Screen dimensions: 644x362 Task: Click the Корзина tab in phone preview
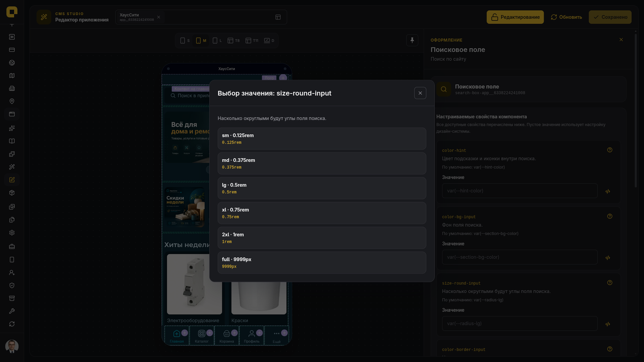(227, 336)
